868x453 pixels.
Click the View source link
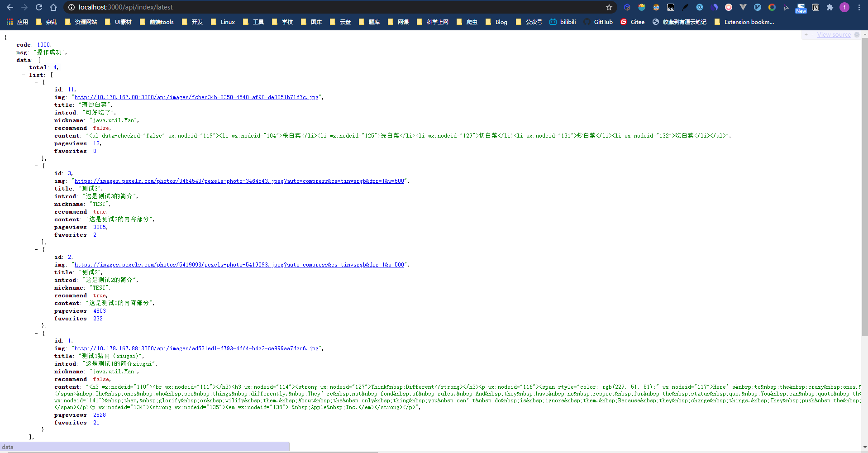click(x=834, y=35)
